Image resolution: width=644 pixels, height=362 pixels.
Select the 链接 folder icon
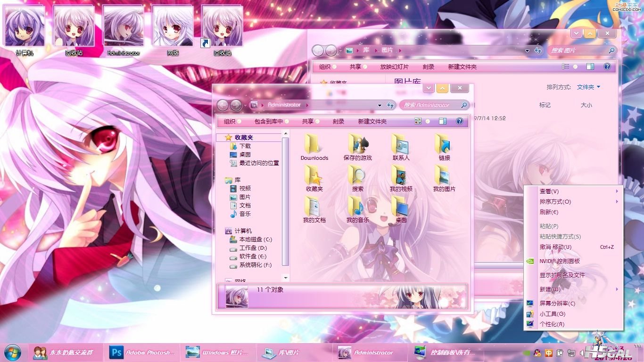(444, 147)
